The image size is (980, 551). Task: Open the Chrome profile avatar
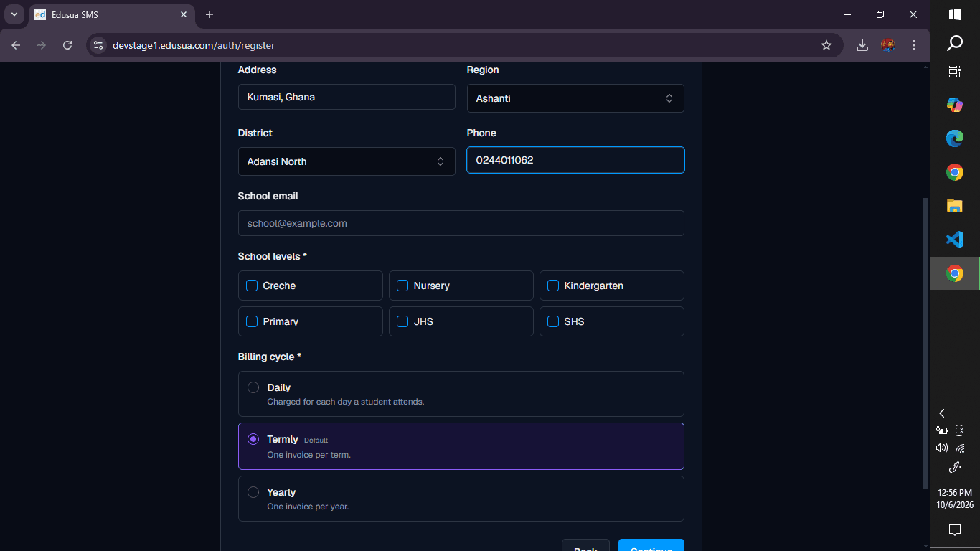pyautogui.click(x=888, y=45)
